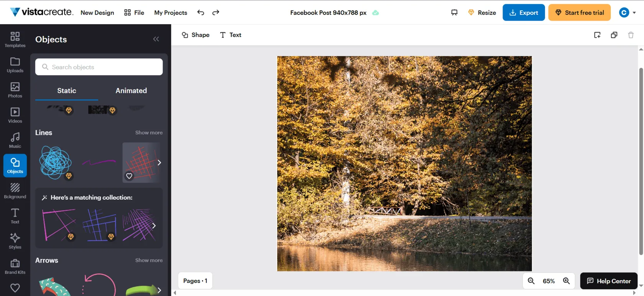Open the Templates sidebar panel

[15, 40]
